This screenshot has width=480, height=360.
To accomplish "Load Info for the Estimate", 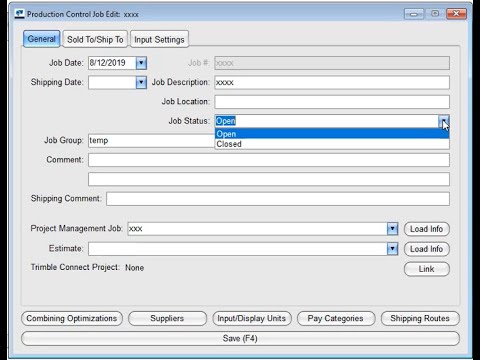I will click(427, 249).
